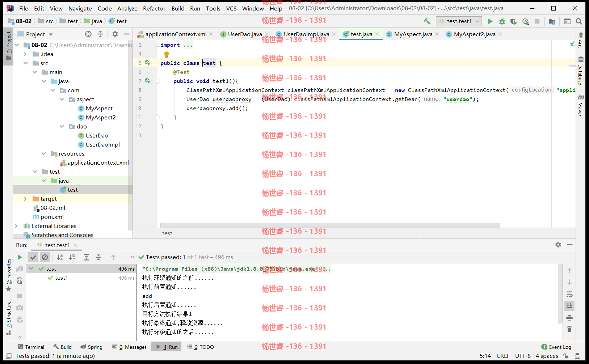
Task: Toggle Show Passed tests checkmark button
Action: 33,257
